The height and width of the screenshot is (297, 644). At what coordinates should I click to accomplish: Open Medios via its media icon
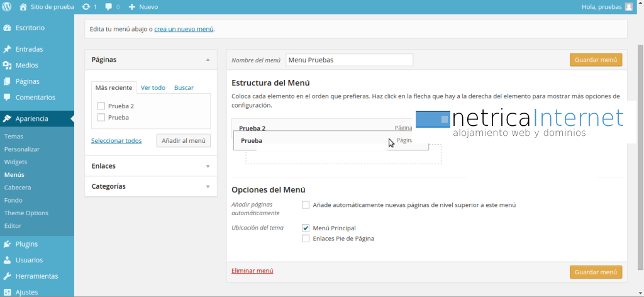7,65
